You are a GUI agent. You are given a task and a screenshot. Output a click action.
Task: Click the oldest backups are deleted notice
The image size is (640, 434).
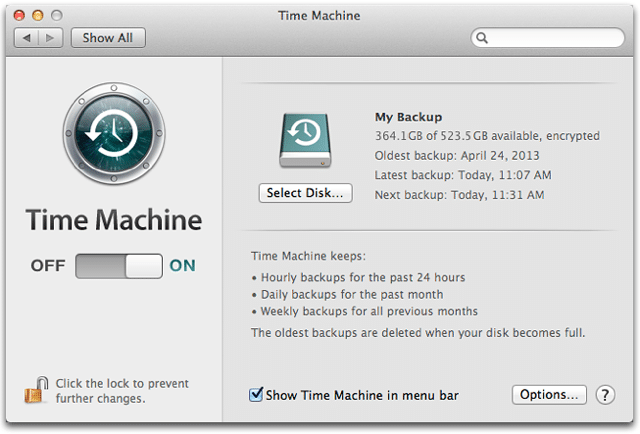click(418, 333)
